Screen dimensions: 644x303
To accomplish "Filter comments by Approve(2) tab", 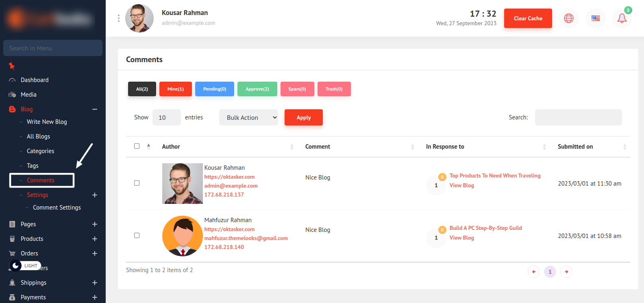I will (x=257, y=89).
